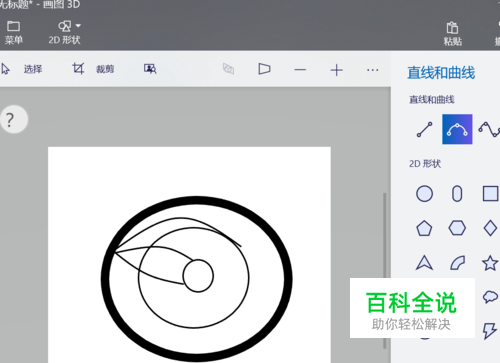This screenshot has height=363, width=500.
Task: Choose the speech bubble shape
Action: coord(491,296)
